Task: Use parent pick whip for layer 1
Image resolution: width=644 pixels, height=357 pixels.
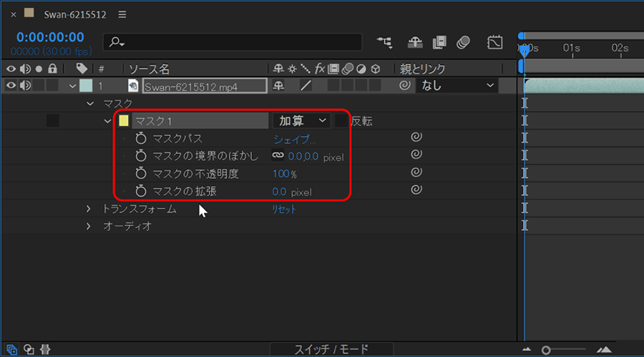Action: [404, 85]
